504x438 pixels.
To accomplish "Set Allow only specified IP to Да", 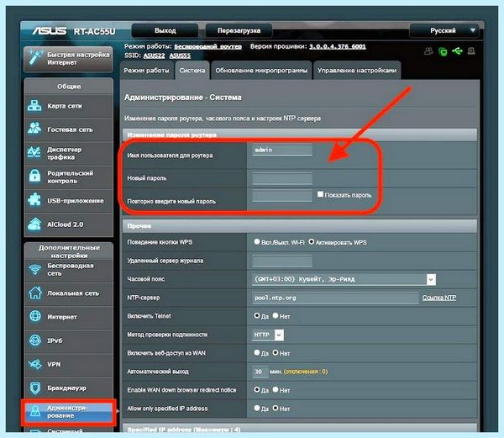I will point(257,408).
